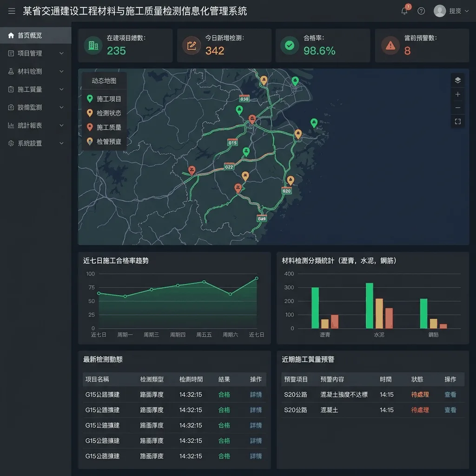Expand the chevron next to 项目管理

62,53
